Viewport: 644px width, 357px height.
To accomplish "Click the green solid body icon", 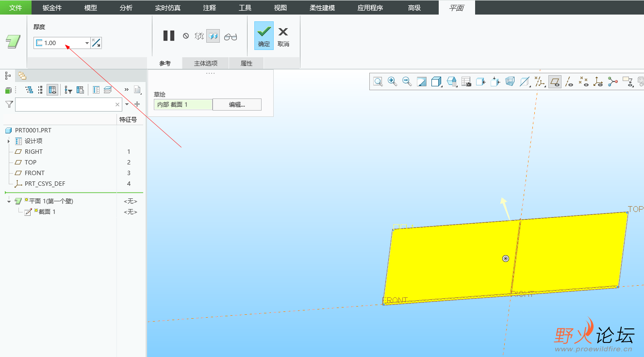I will click(x=8, y=90).
